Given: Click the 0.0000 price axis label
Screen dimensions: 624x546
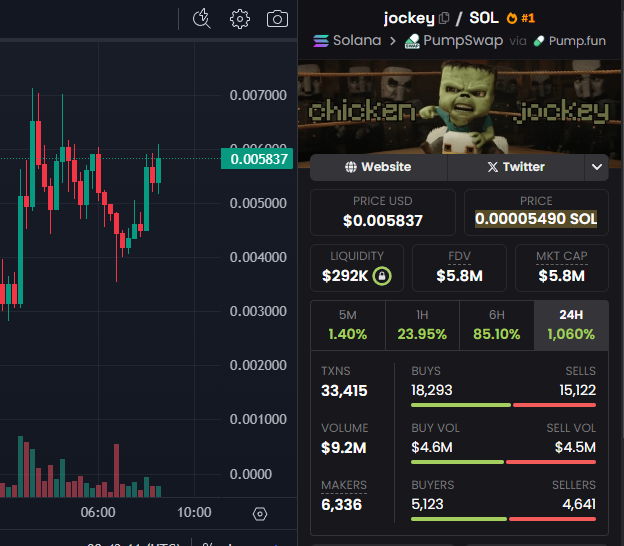Looking at the screenshot, I should click(251, 474).
